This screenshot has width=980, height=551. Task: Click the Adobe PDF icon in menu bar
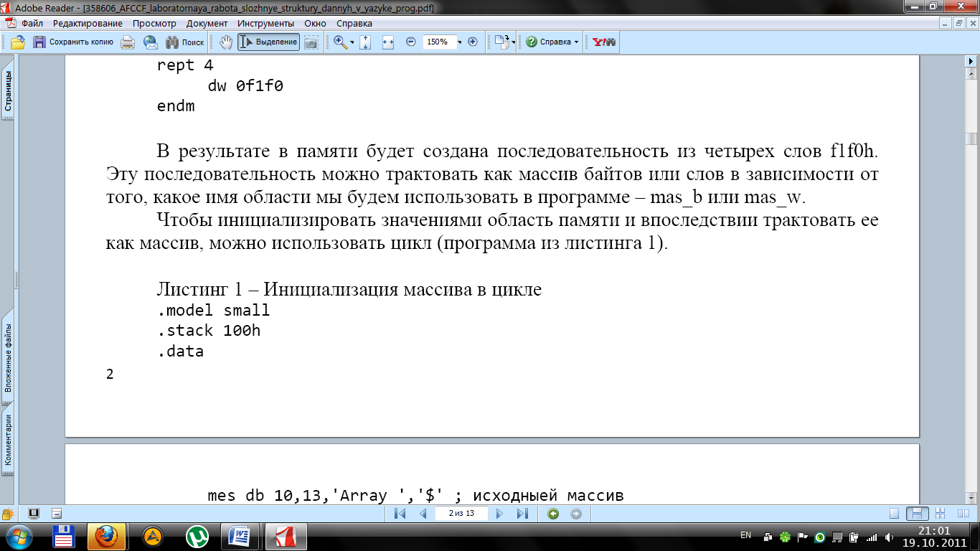click(x=11, y=23)
